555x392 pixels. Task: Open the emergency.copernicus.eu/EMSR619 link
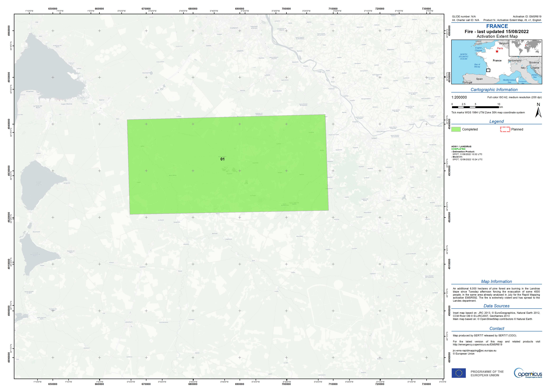[477, 344]
